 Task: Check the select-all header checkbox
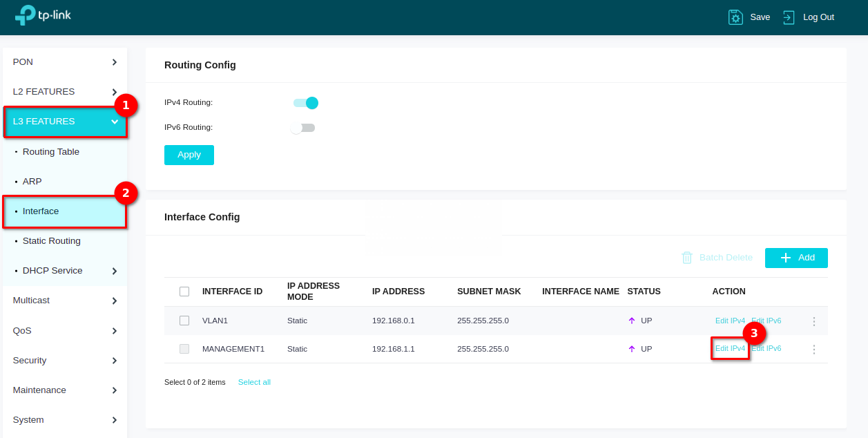point(184,292)
